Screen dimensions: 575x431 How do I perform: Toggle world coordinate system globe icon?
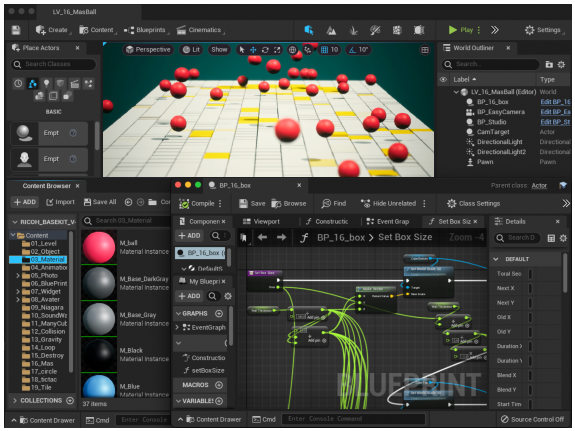(x=292, y=50)
